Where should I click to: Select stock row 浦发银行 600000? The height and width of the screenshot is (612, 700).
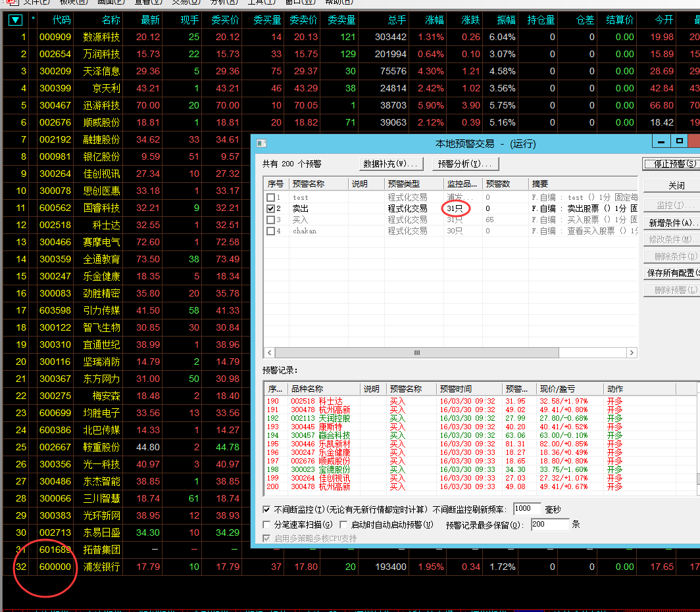pyautogui.click(x=102, y=567)
